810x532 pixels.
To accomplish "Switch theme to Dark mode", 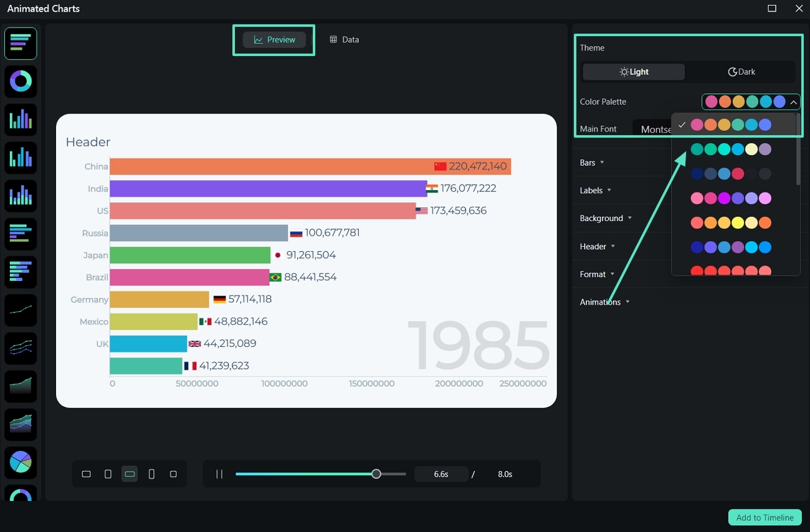I will [741, 72].
